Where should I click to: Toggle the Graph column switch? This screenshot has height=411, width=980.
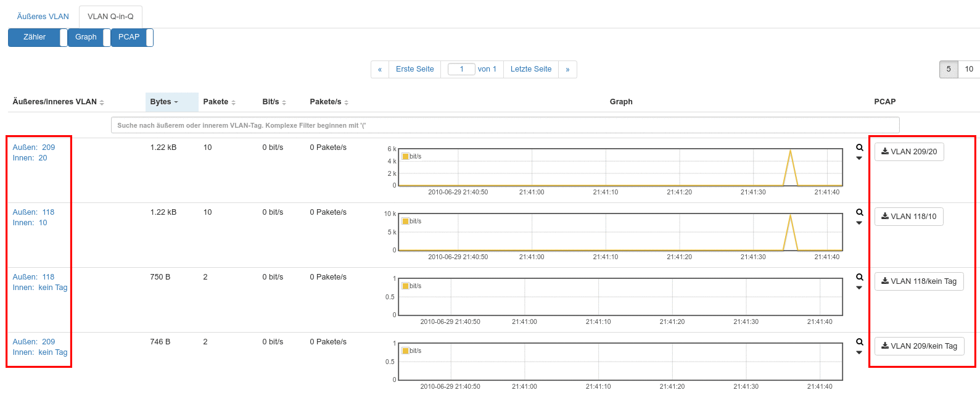click(106, 38)
